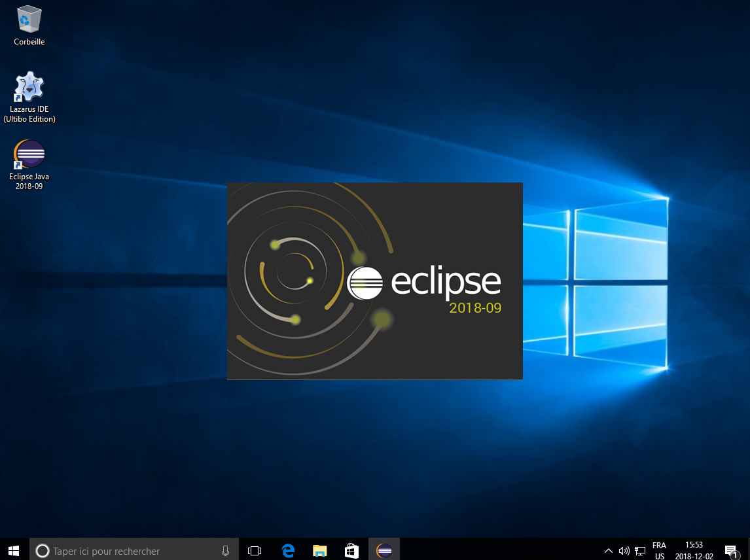Select the Corbeille recycle bin icon
The width and height of the screenshot is (750, 560).
point(29,26)
